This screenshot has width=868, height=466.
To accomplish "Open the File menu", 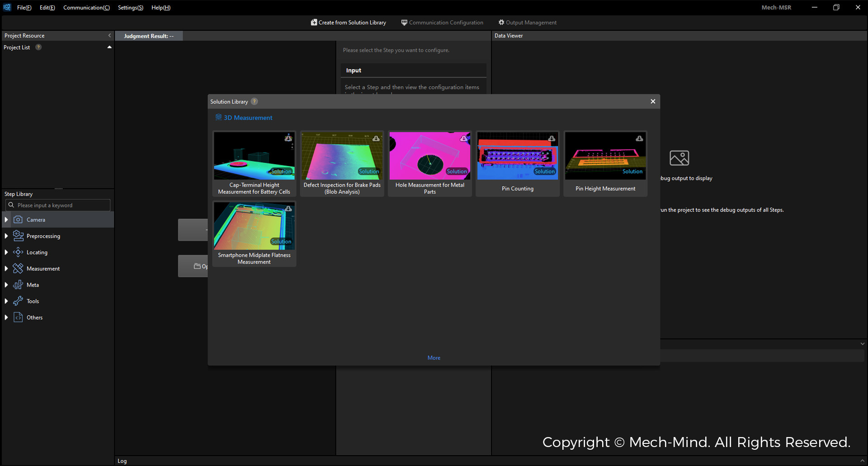I will pos(24,8).
